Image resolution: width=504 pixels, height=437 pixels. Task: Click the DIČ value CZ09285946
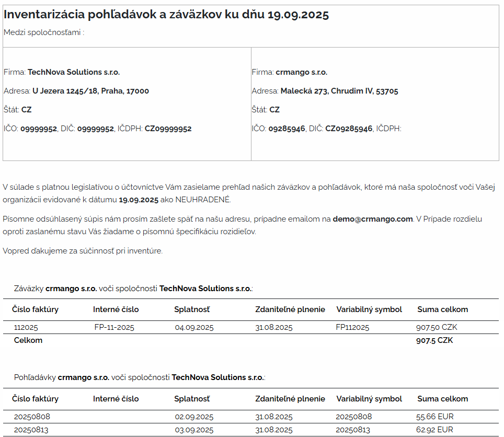pyautogui.click(x=349, y=129)
